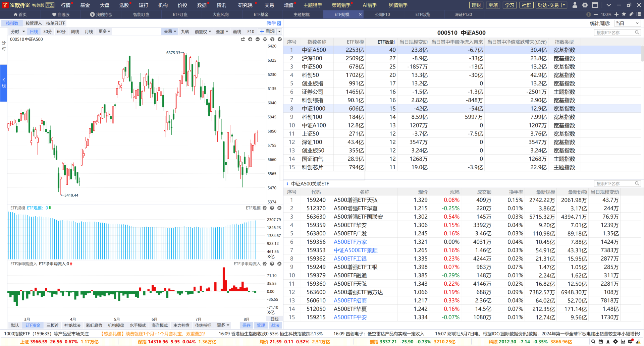This screenshot has height=346, width=644.
Task: Open the 统计周期 当日 dropdown
Action: click(627, 23)
